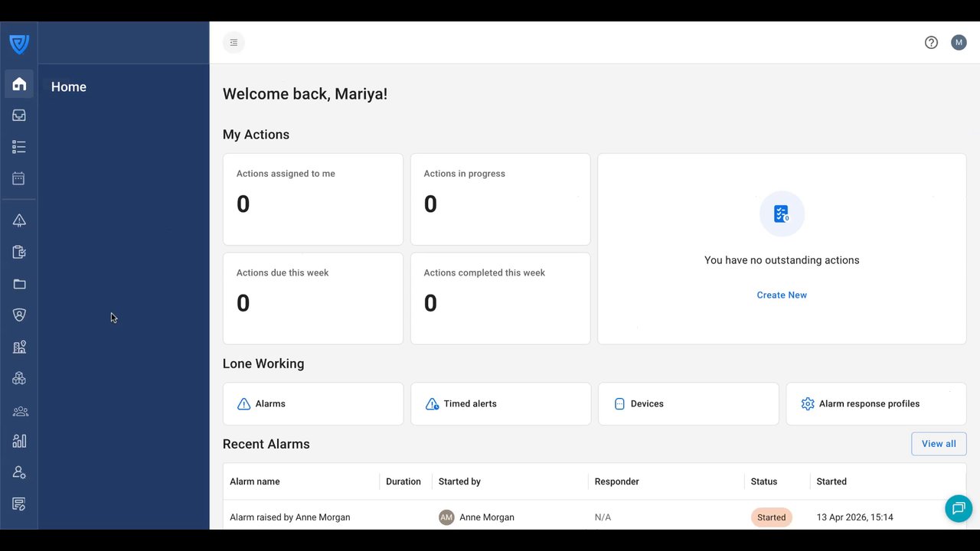Open the Timed alerts card
The width and height of the screenshot is (980, 551).
coord(500,404)
